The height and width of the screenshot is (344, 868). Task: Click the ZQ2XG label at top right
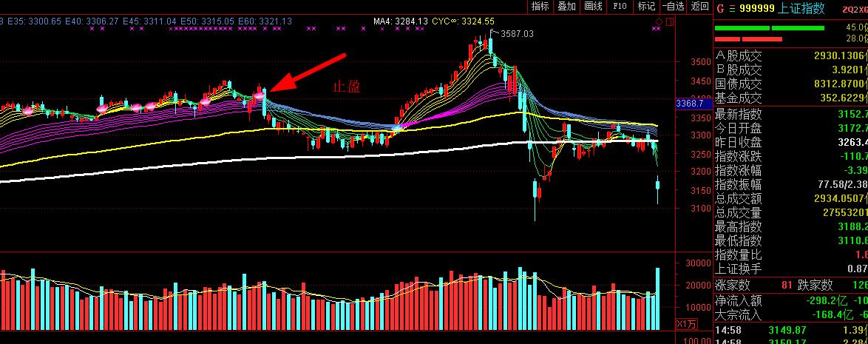click(x=854, y=9)
